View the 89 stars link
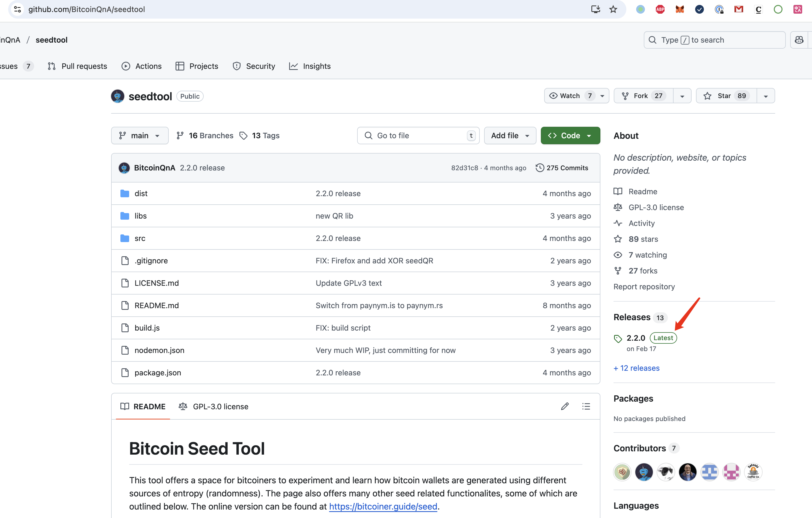 coord(636,239)
